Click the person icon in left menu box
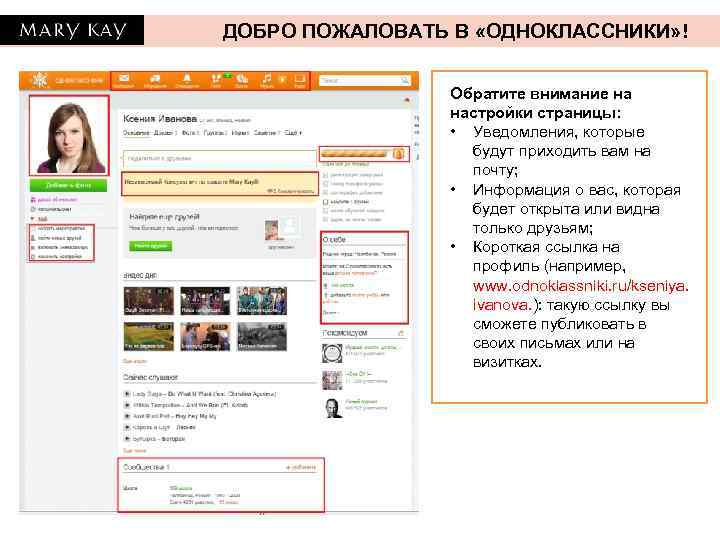Image resolution: width=720 pixels, height=540 pixels. (x=33, y=238)
